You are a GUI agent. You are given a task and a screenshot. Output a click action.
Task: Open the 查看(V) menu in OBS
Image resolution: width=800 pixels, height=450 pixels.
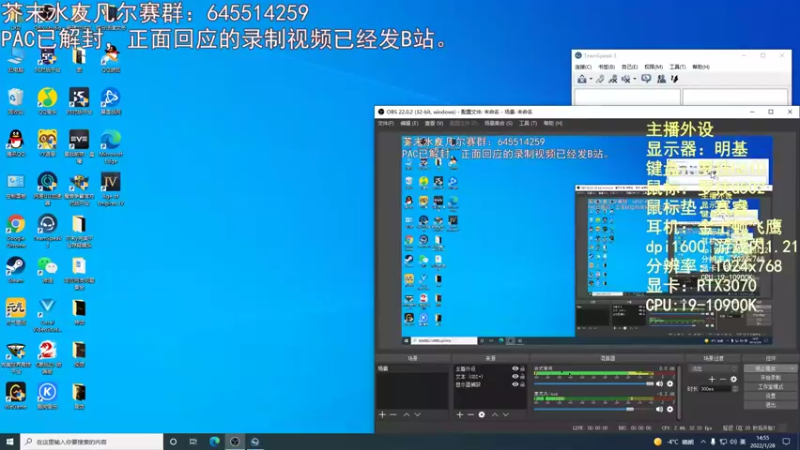pyautogui.click(x=434, y=123)
